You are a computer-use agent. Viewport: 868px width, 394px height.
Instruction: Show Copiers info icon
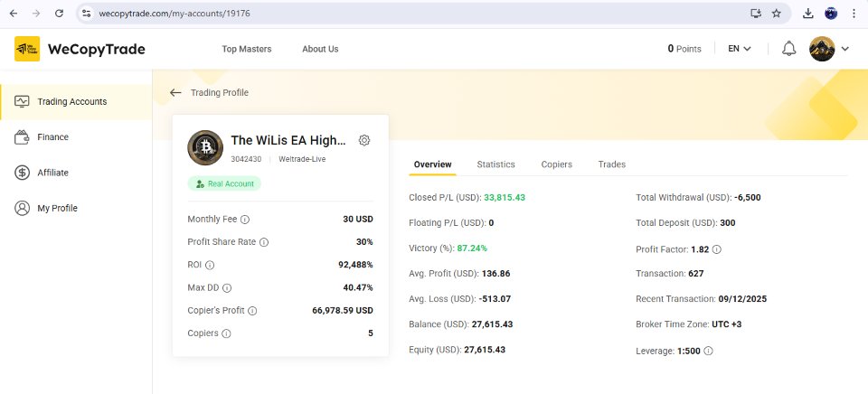[226, 333]
